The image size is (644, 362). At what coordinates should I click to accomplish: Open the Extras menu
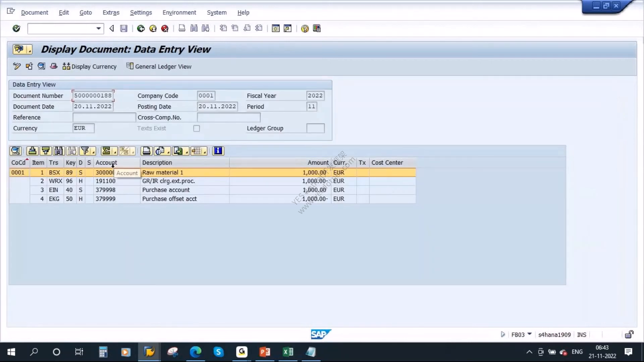(111, 12)
